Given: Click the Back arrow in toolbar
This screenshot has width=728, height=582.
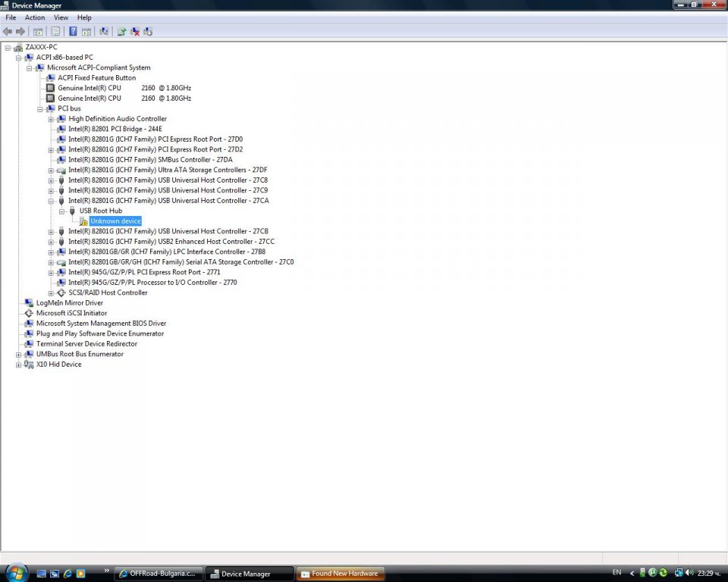Looking at the screenshot, I should (x=8, y=32).
